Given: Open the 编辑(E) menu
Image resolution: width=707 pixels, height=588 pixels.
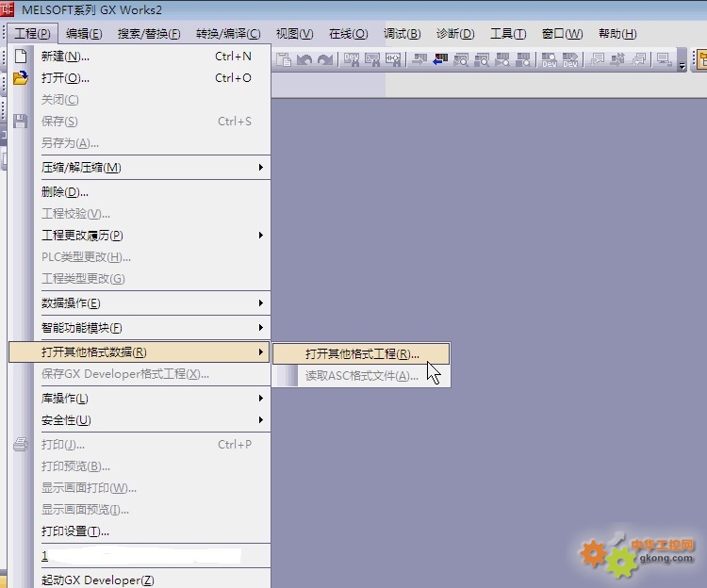Looking at the screenshot, I should pyautogui.click(x=84, y=34).
